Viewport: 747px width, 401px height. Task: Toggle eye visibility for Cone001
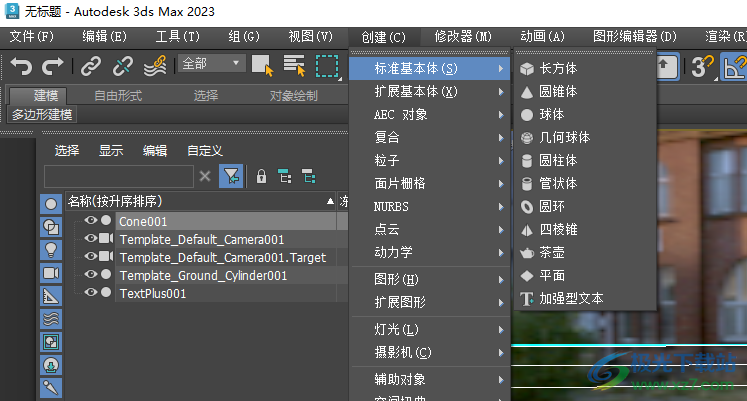[91, 220]
